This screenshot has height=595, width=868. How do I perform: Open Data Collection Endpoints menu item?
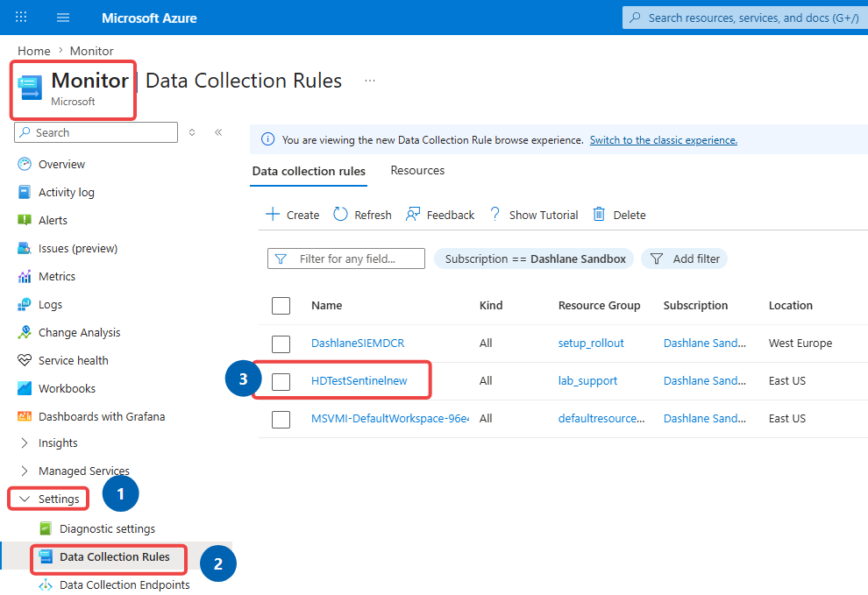(125, 585)
